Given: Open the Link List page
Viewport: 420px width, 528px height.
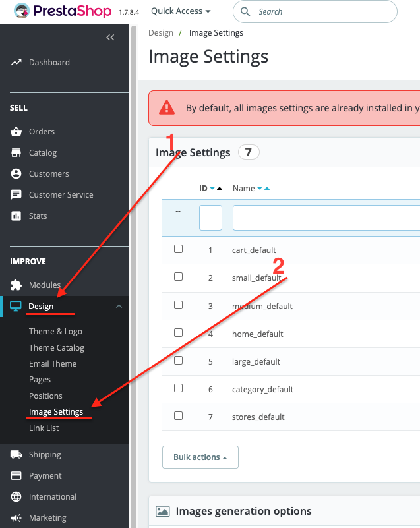Looking at the screenshot, I should (44, 428).
